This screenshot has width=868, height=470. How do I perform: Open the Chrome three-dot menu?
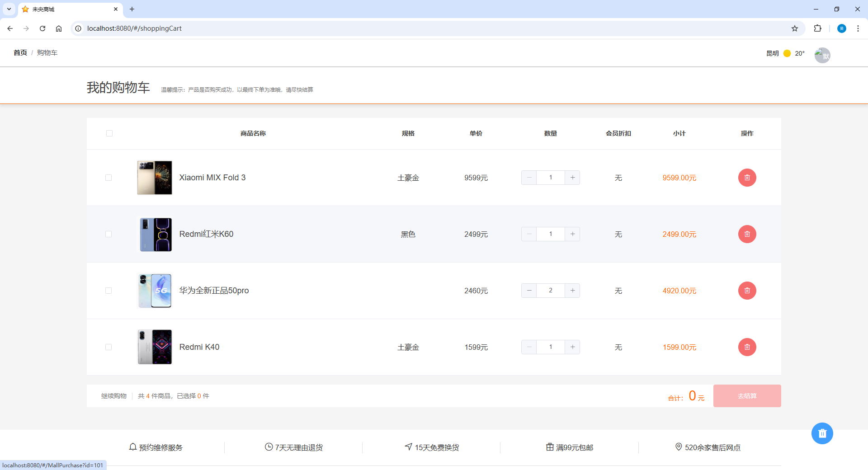tap(858, 28)
